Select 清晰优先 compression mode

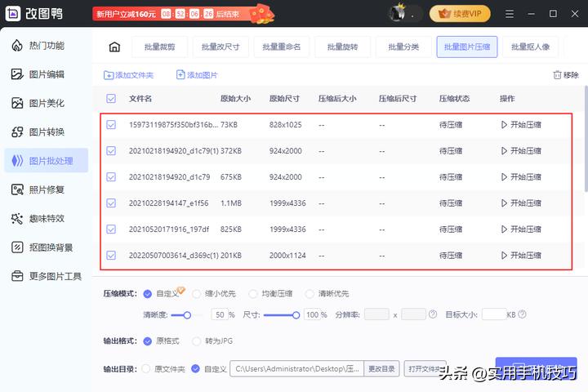click(x=310, y=294)
